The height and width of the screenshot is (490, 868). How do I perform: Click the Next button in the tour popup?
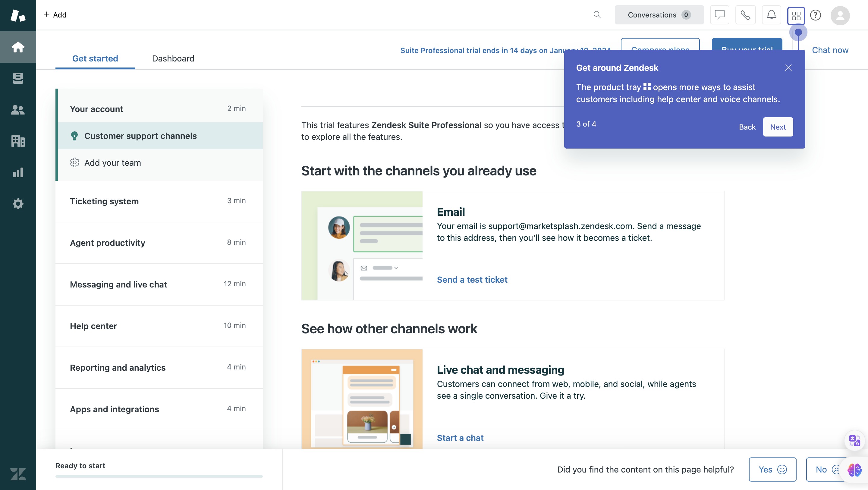click(x=777, y=127)
